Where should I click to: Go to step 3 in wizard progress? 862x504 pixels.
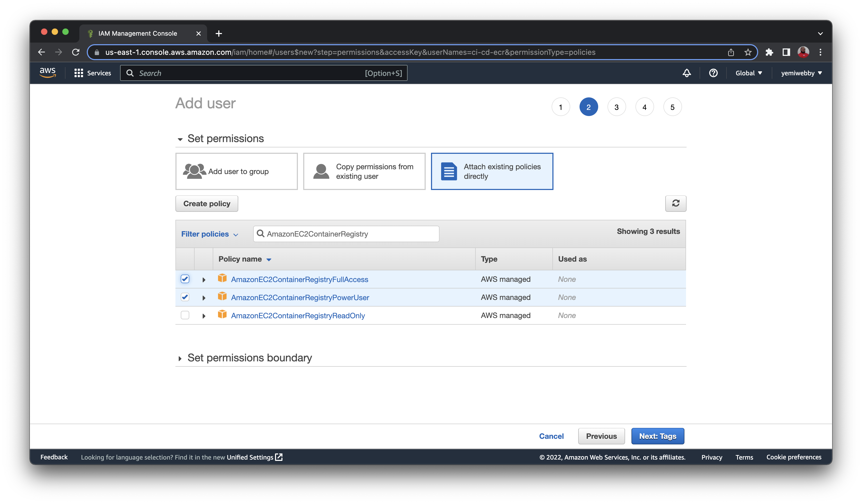coord(616,107)
